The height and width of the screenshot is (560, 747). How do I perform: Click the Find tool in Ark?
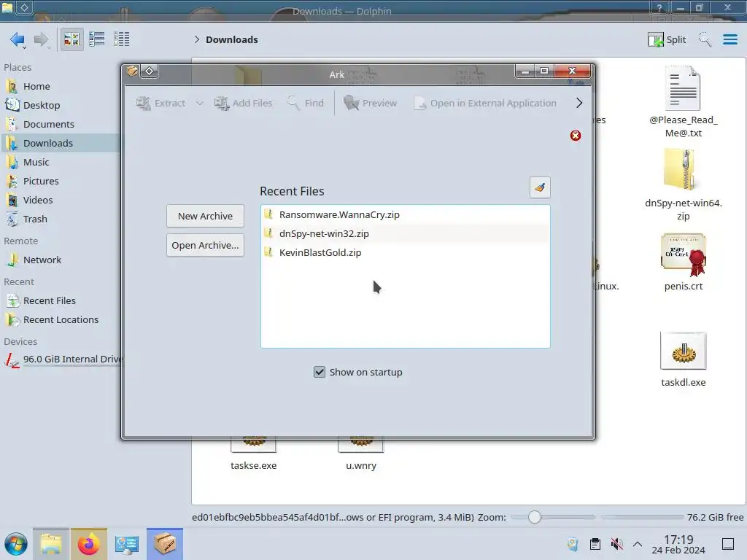click(306, 103)
